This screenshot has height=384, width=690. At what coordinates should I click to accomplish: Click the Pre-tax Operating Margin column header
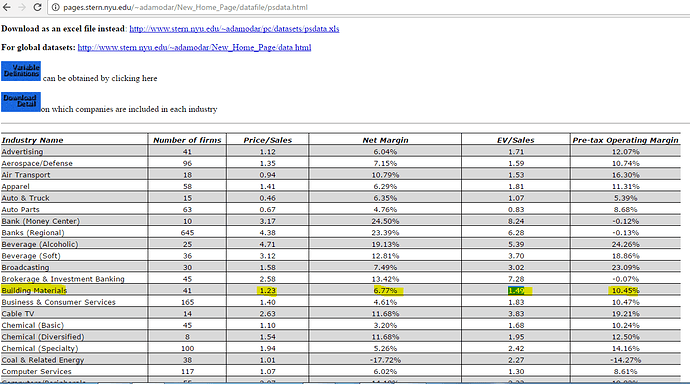click(625, 140)
